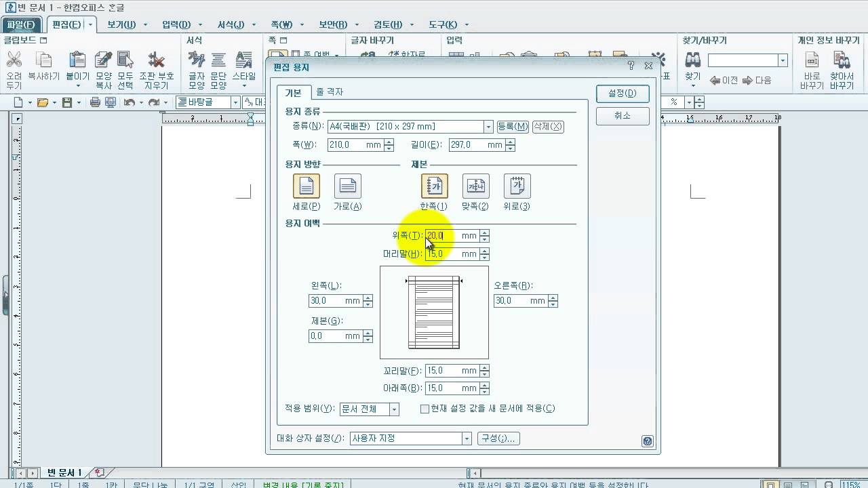Click the 제본(G) gutter input field
This screenshot has width=868, height=488.
pos(336,336)
